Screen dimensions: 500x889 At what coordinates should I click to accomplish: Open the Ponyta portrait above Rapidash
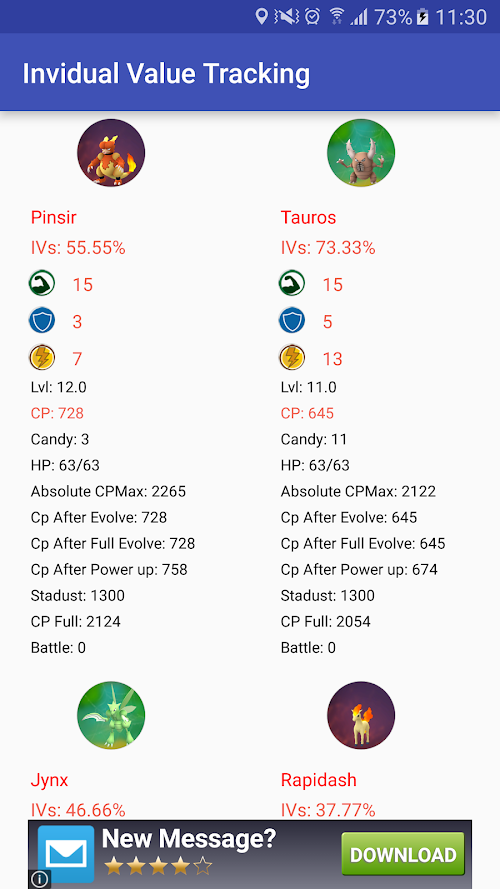pos(361,715)
